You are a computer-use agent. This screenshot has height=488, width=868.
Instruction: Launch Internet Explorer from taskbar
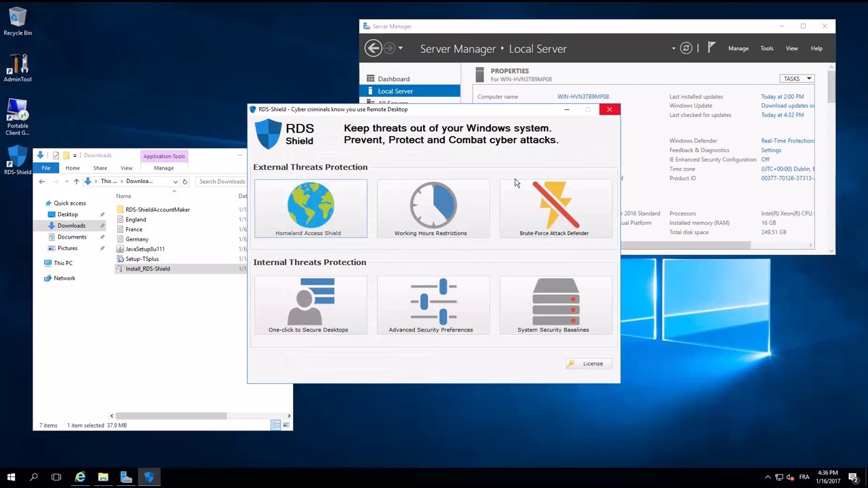[x=80, y=477]
